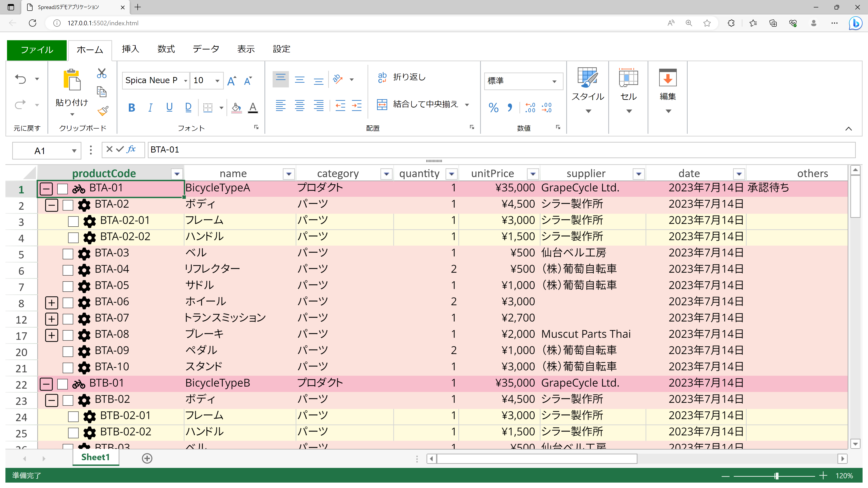Tick the checkbox for BTA-01
The height and width of the screenshot is (488, 868).
62,189
